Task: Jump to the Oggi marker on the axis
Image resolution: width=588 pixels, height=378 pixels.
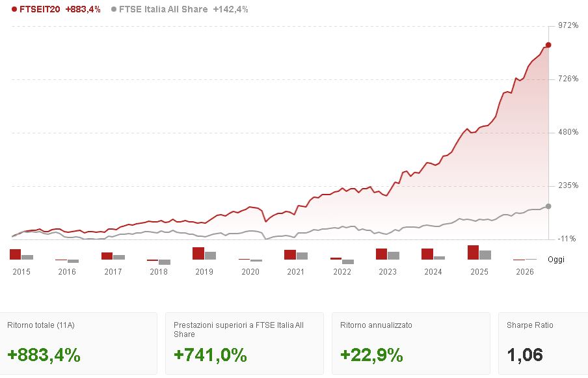Action: pyautogui.click(x=556, y=260)
